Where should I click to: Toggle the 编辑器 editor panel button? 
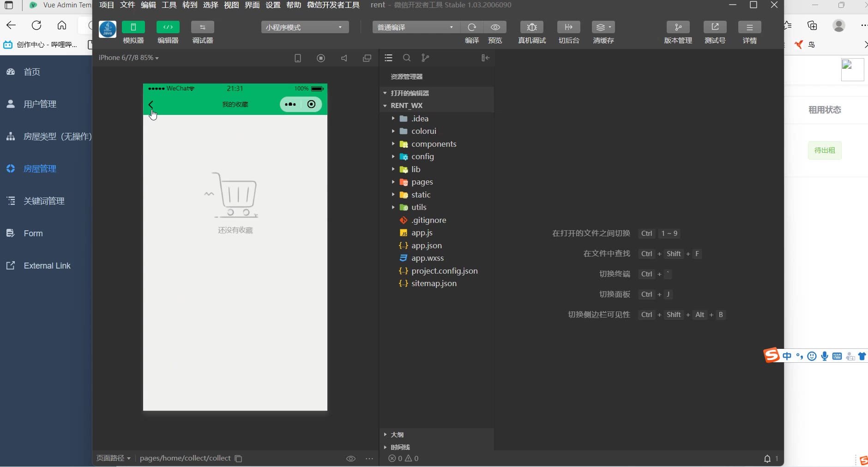coord(168,27)
